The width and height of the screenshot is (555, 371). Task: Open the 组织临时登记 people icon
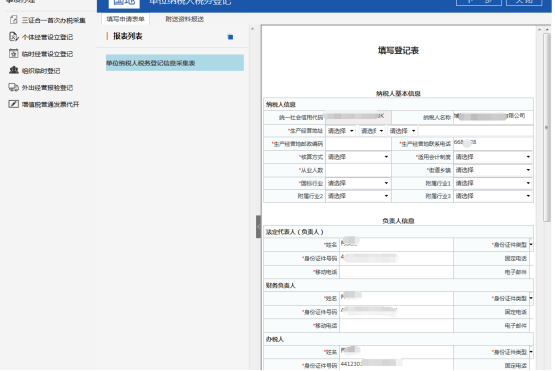(14, 70)
